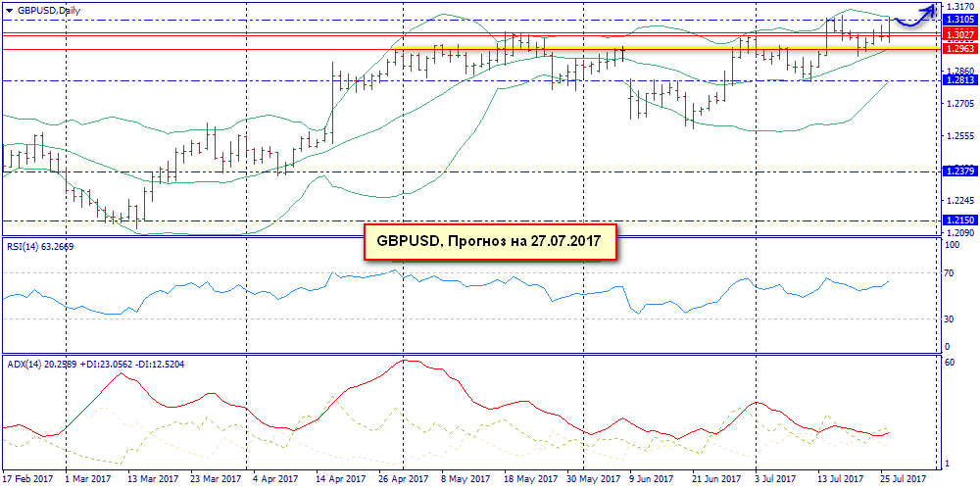Click the 21 Jun 2017 date label

(x=717, y=477)
